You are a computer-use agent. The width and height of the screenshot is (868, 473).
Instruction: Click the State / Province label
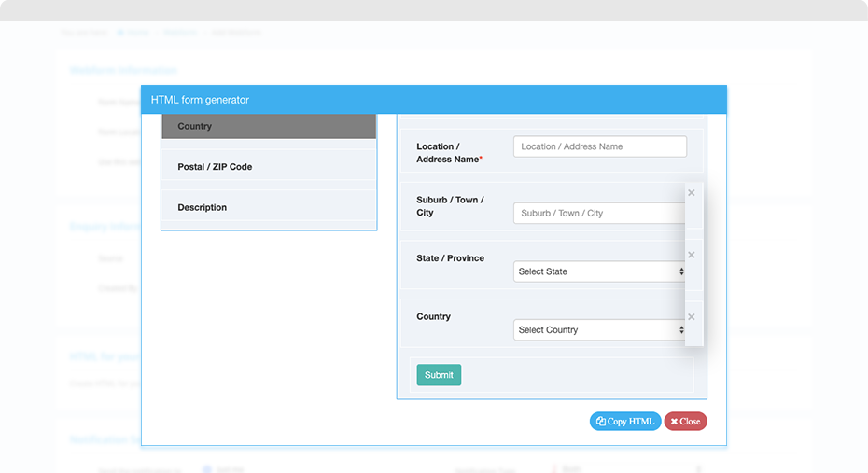tap(450, 257)
